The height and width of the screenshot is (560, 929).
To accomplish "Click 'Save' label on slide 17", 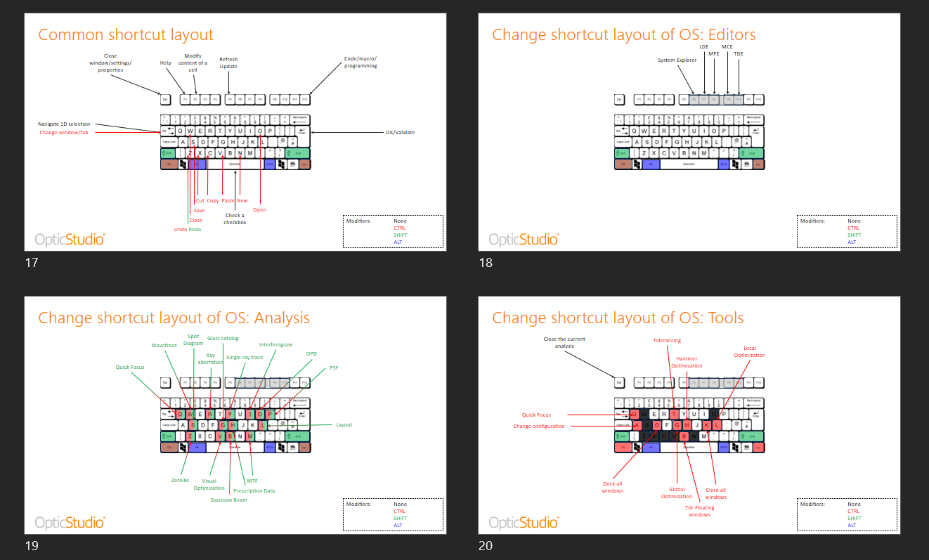I will [200, 210].
